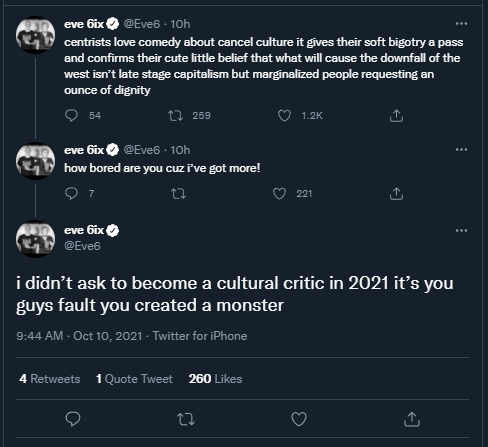Click the main tweet's reply icon
The height and width of the screenshot is (447, 488).
pyautogui.click(x=73, y=419)
